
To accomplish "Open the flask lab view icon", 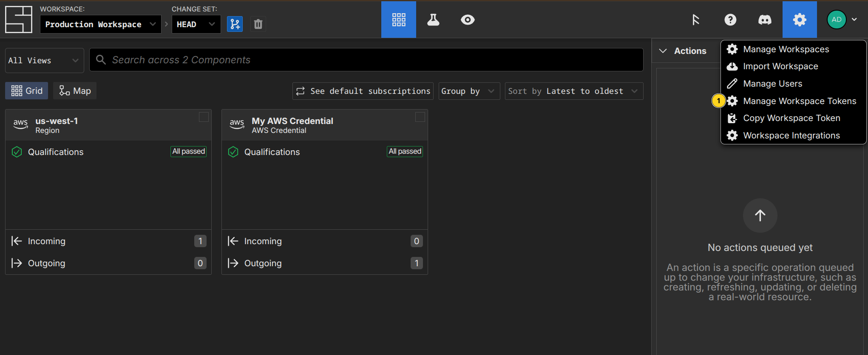I will [433, 20].
